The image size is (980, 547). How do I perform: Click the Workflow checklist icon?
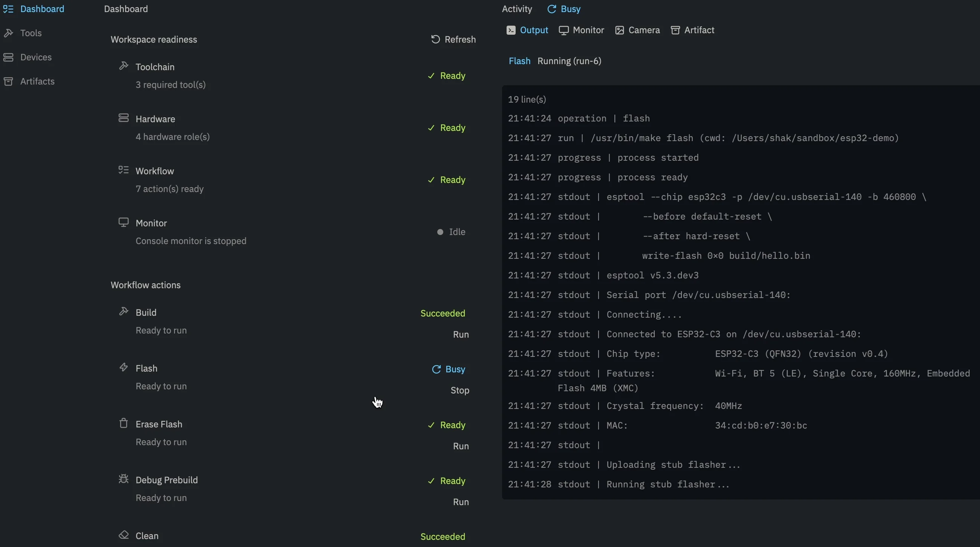click(124, 170)
